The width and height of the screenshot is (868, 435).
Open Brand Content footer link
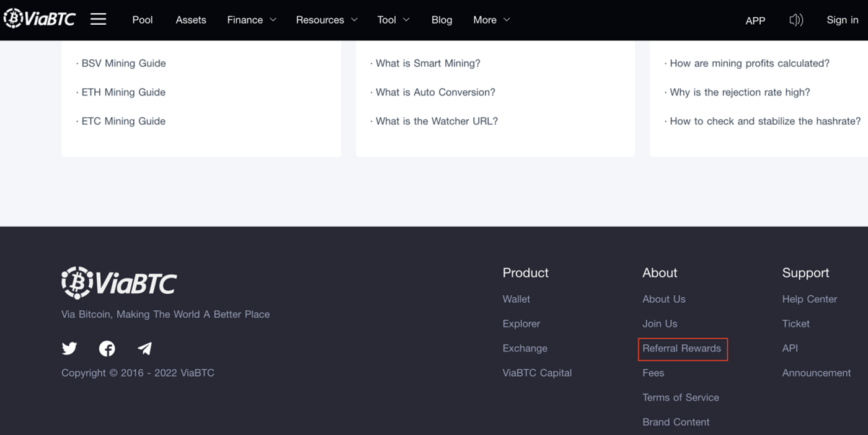676,422
